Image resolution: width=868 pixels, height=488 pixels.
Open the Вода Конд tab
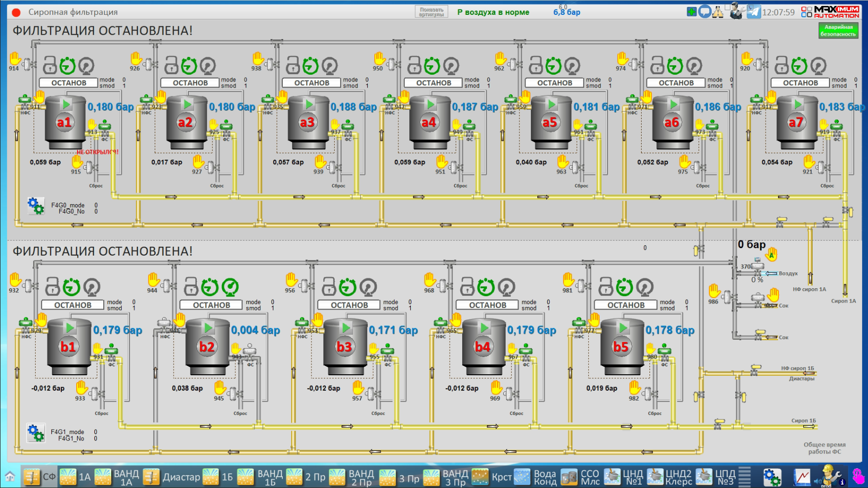[536, 477]
